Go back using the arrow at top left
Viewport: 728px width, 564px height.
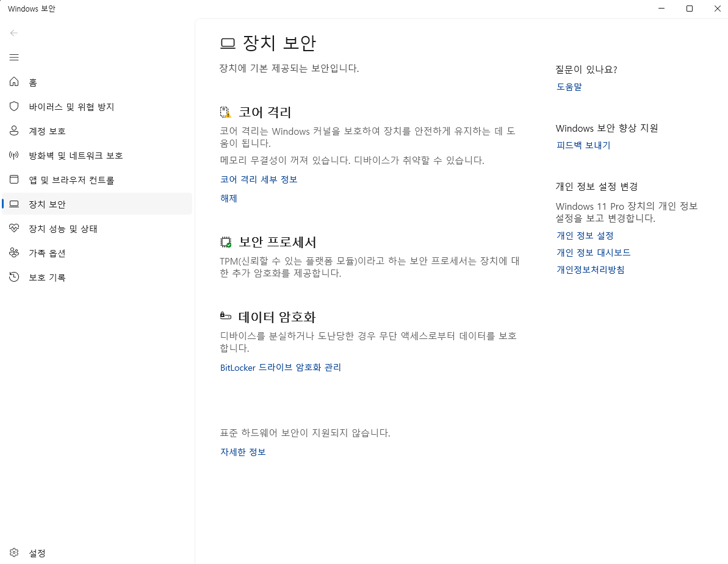point(13,33)
